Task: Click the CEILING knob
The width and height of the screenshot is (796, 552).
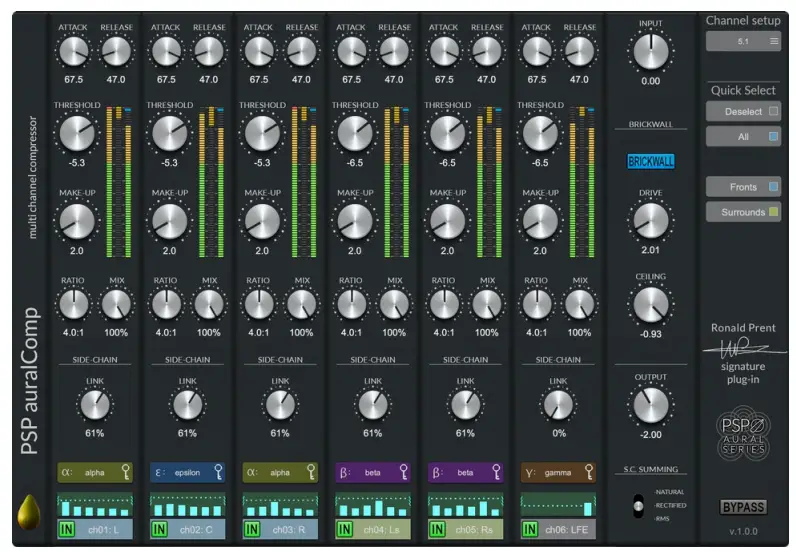Action: click(651, 305)
